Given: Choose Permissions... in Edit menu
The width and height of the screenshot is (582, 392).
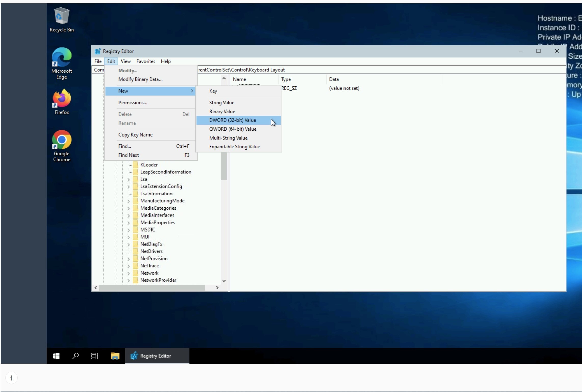Looking at the screenshot, I should (151, 103).
